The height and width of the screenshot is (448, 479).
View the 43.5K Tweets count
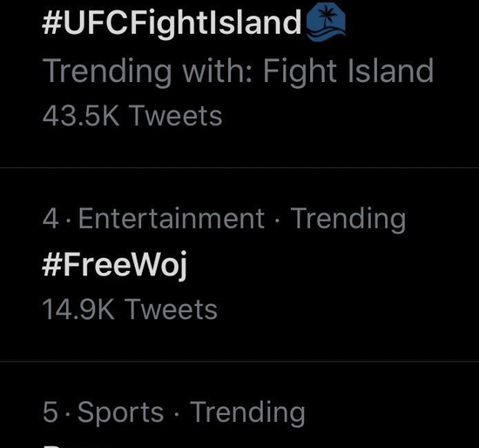[132, 116]
